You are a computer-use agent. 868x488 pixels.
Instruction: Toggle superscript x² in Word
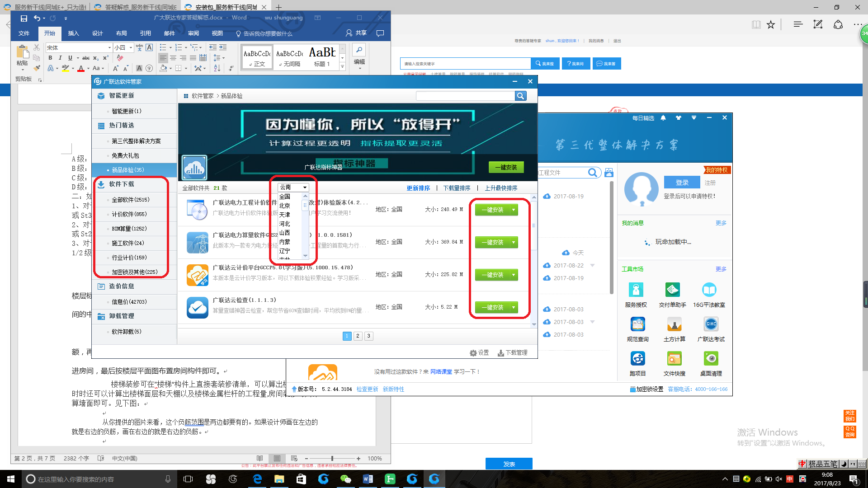(x=105, y=58)
